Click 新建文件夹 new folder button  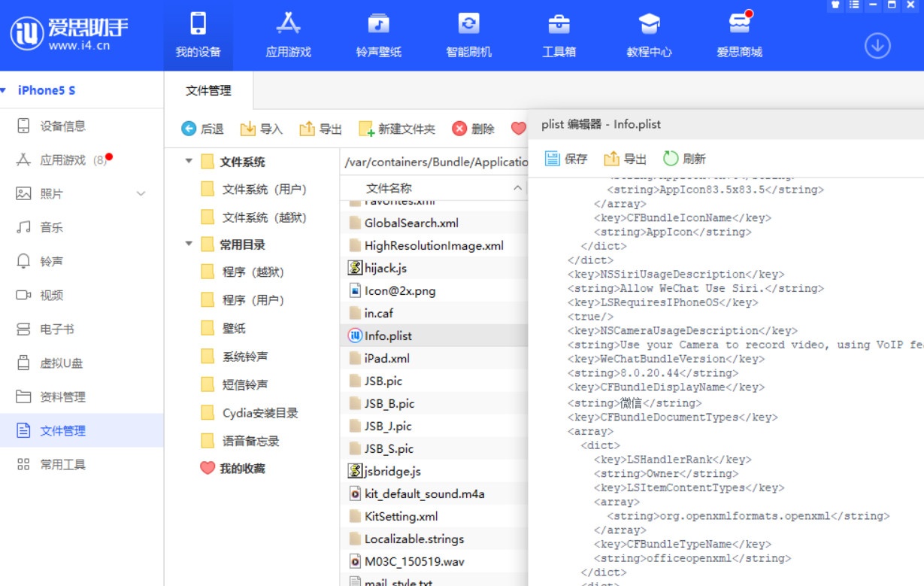[397, 129]
